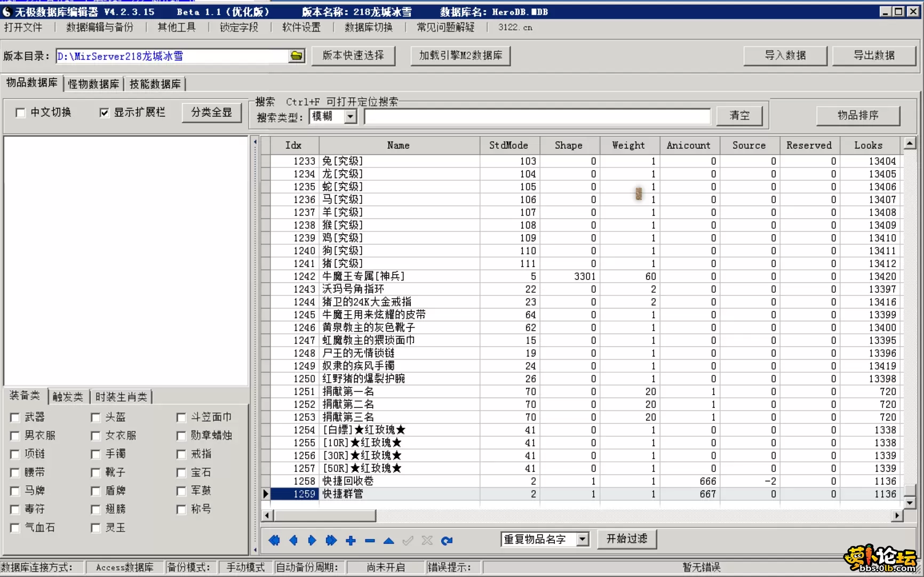Click the 版本目录 path field
Image resolution: width=924 pixels, height=577 pixels.
[172, 56]
